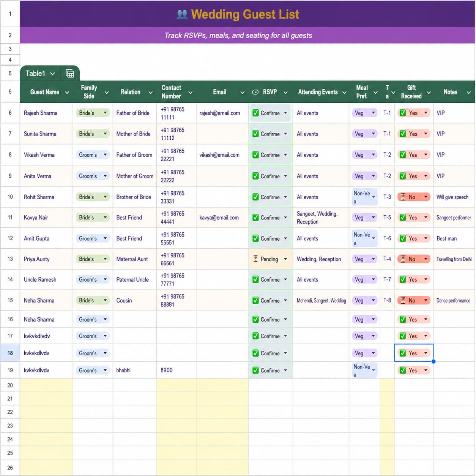This screenshot has height=476, width=476.
Task: Click the hourglass icon in Rohit Sharma's gift cell
Action: click(403, 197)
